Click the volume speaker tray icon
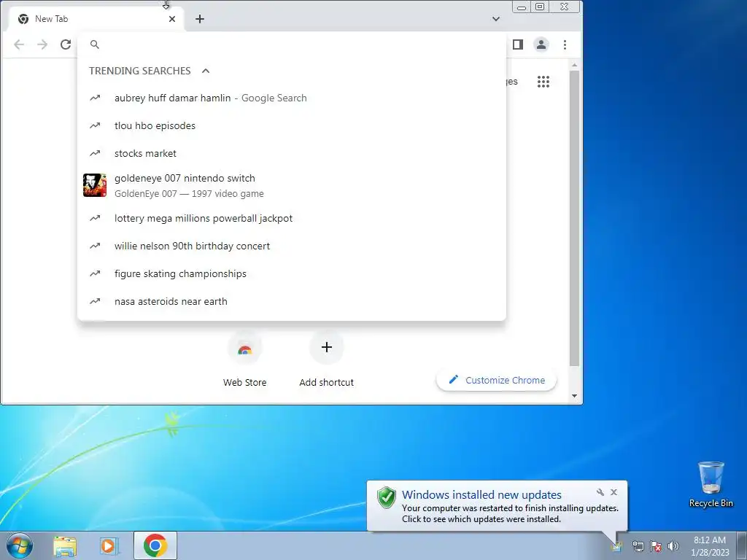This screenshot has height=560, width=747. coord(673,546)
